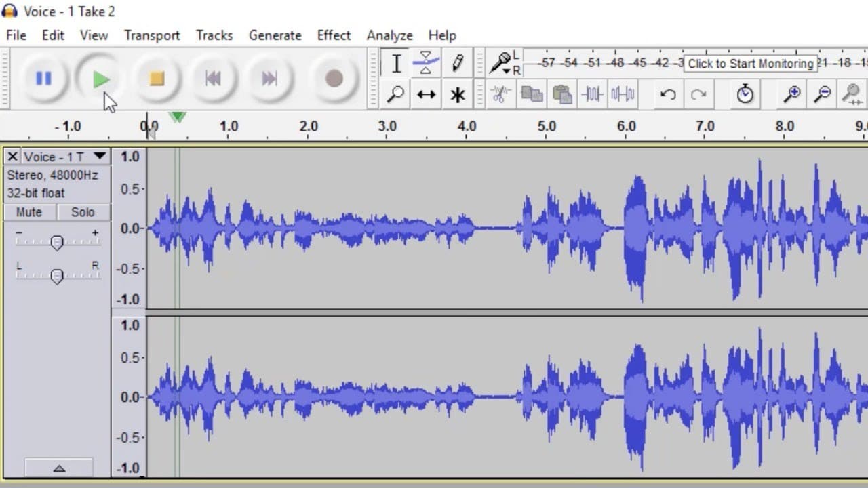
Task: Select the Multi-Tool asterisk icon
Action: pos(457,94)
